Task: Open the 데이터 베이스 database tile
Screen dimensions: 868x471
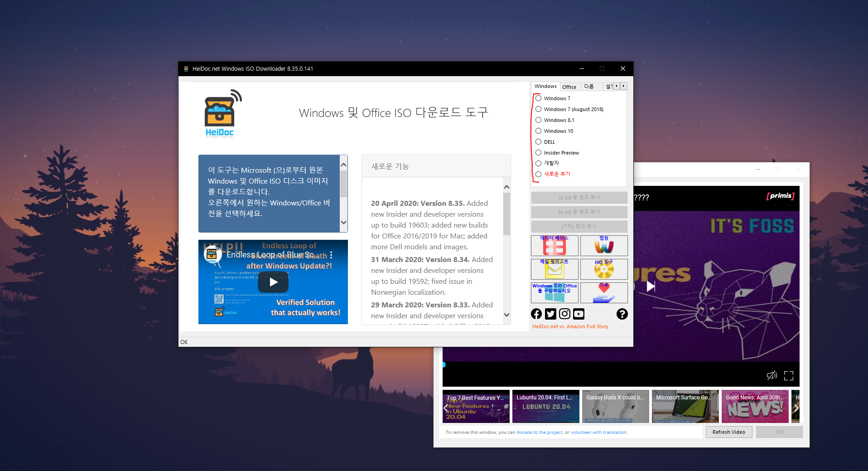Action: [555, 245]
